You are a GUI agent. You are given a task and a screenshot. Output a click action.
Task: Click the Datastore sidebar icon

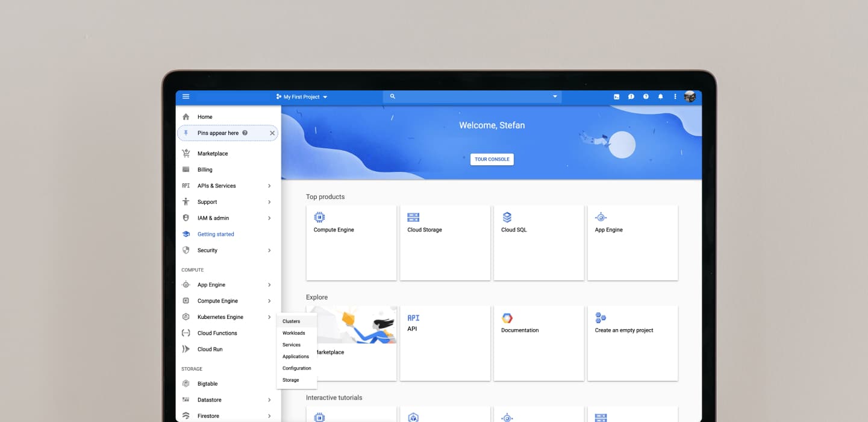pyautogui.click(x=186, y=400)
